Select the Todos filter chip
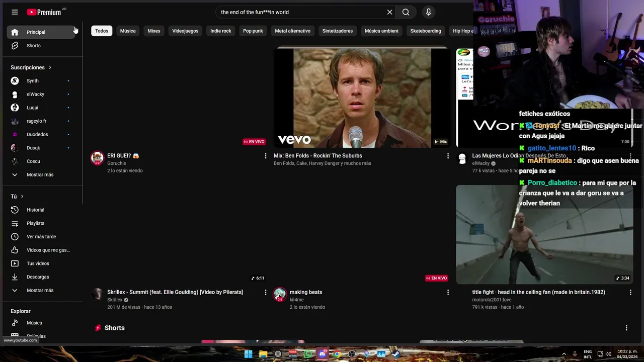Screen dimensions: 644x362 click(x=102, y=31)
